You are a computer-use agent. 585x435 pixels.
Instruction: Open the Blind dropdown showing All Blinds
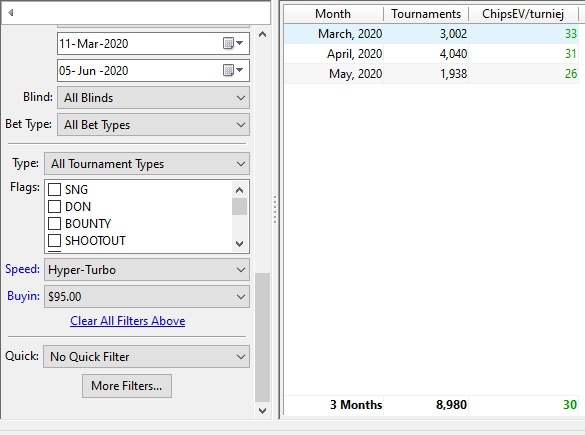(153, 98)
